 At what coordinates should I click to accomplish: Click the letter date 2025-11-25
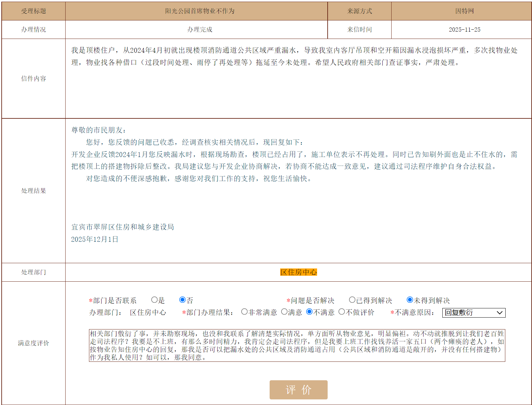[464, 30]
